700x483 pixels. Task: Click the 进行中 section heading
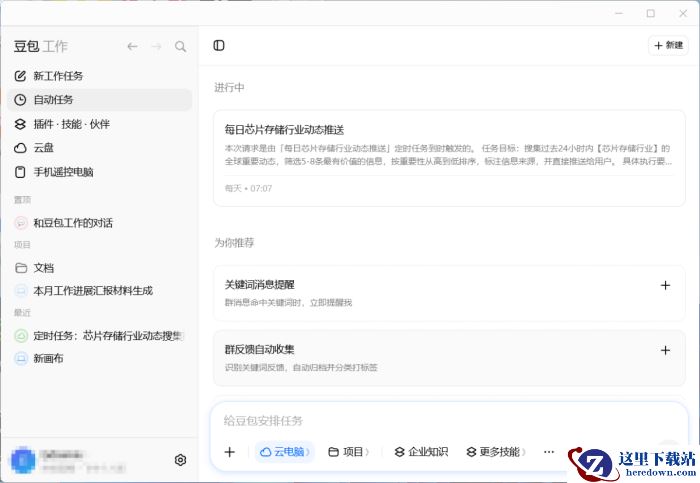pyautogui.click(x=229, y=87)
